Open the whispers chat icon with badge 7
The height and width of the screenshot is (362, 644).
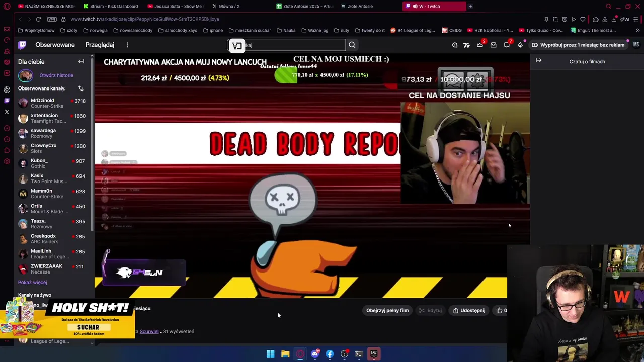tap(507, 45)
